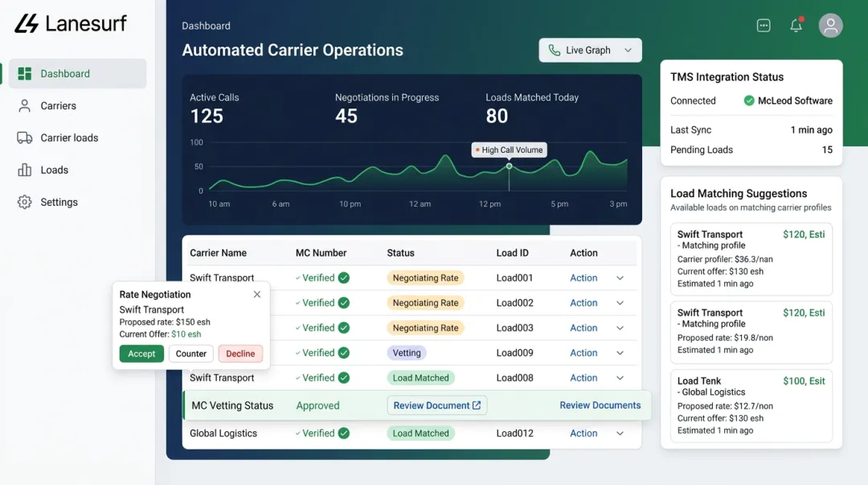Screen dimensions: 868x485
Task: Click the Global Logistics carrier name
Action: tap(223, 434)
